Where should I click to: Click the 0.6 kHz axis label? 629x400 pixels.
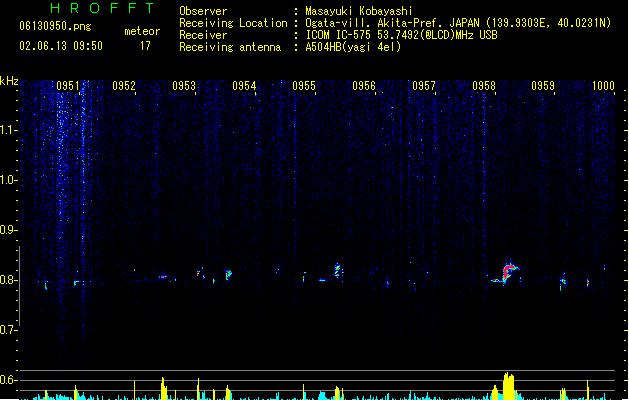9,380
